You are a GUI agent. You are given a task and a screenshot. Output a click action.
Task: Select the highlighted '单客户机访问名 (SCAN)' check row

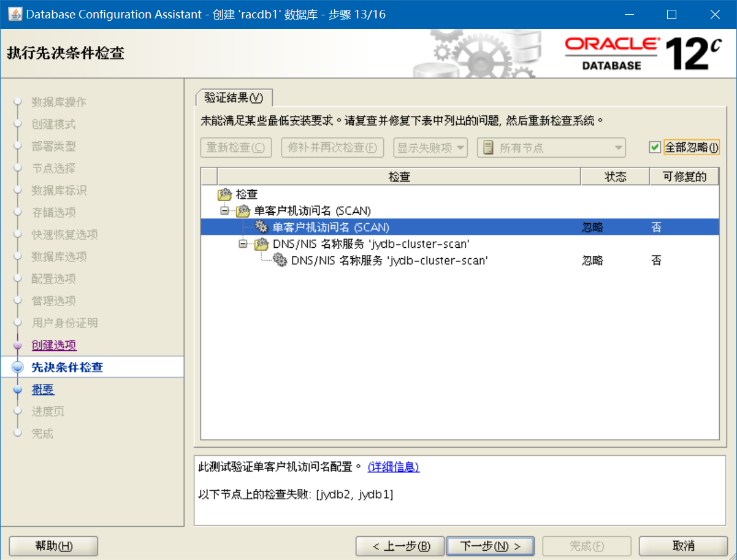click(x=460, y=228)
